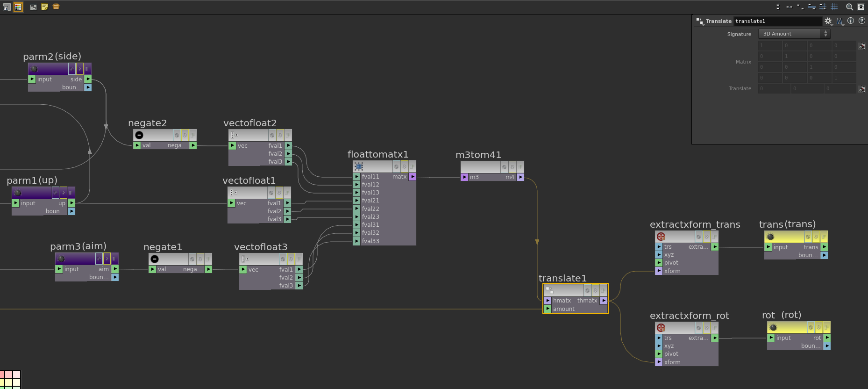Click the layout nodes horizontal-stagger icon
Image resolution: width=868 pixels, height=389 pixels.
[811, 7]
